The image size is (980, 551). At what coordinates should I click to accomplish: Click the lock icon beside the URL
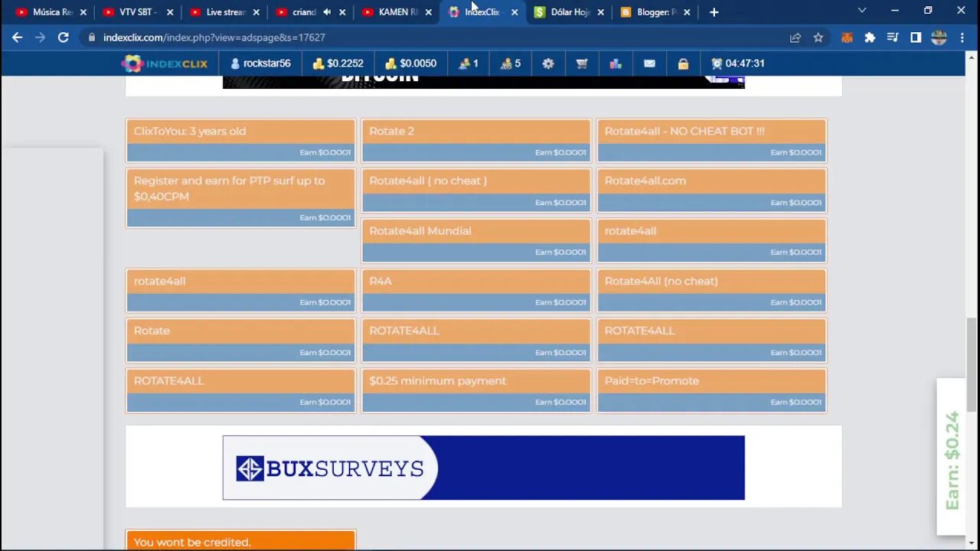tap(92, 37)
